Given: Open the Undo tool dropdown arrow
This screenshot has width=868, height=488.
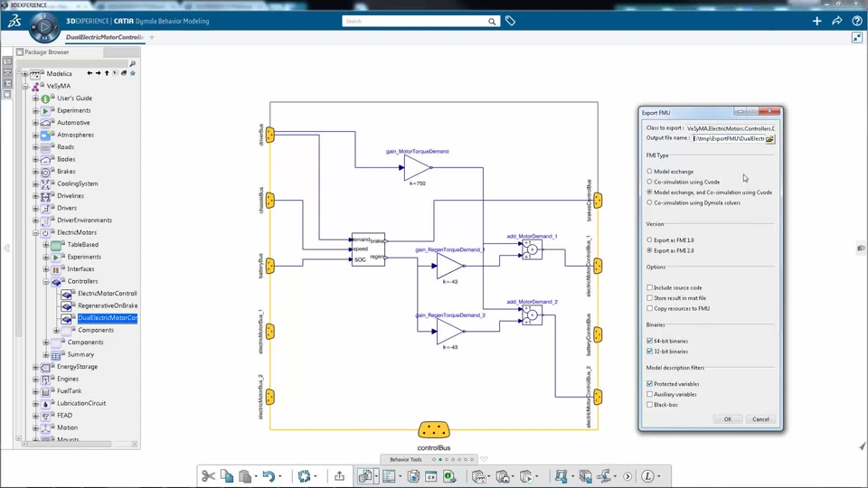Looking at the screenshot, I should (280, 476).
